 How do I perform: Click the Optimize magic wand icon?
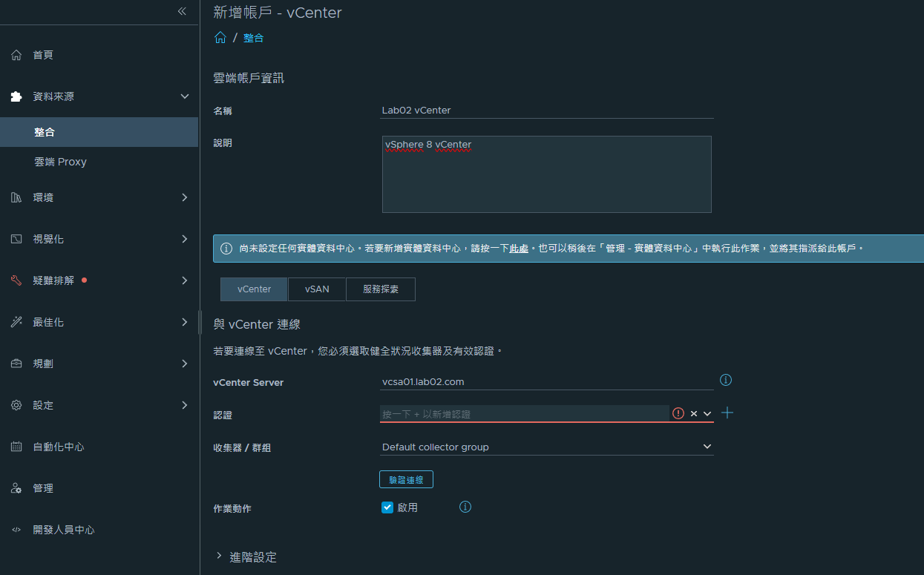[16, 322]
